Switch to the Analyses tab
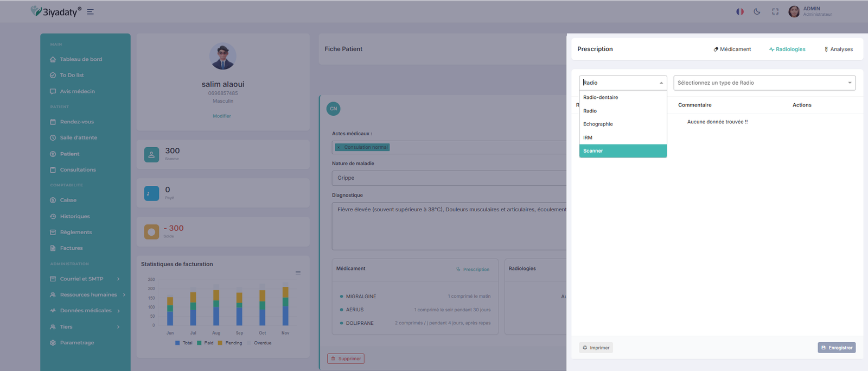This screenshot has height=371, width=868. click(838, 49)
